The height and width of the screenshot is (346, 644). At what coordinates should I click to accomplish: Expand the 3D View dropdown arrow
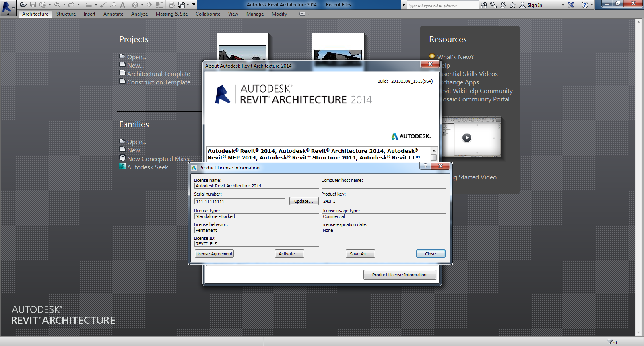pos(142,5)
